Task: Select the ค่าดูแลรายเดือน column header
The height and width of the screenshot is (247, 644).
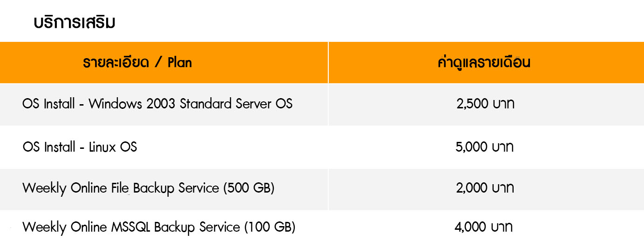Action: [485, 63]
